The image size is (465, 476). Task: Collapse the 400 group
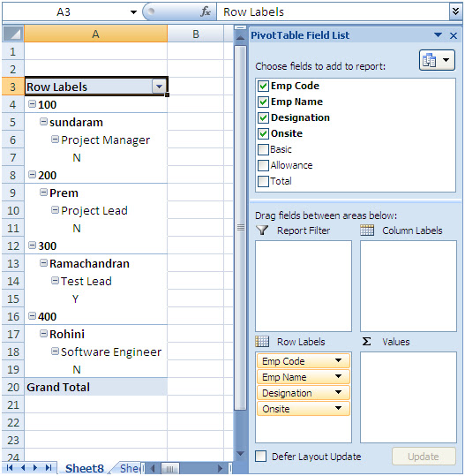[32, 316]
